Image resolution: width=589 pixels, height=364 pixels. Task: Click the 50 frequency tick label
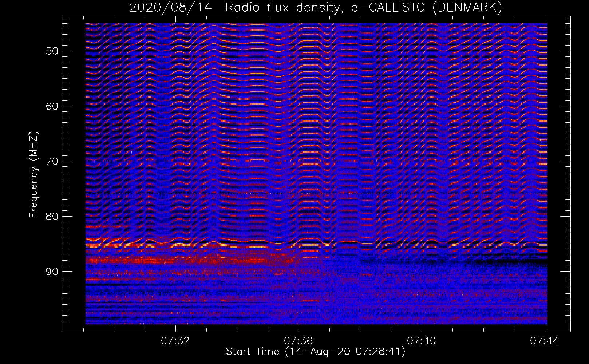(x=52, y=51)
